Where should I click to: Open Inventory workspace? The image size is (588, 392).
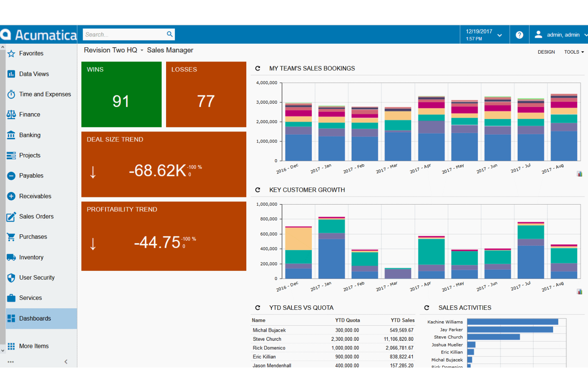(x=41, y=257)
